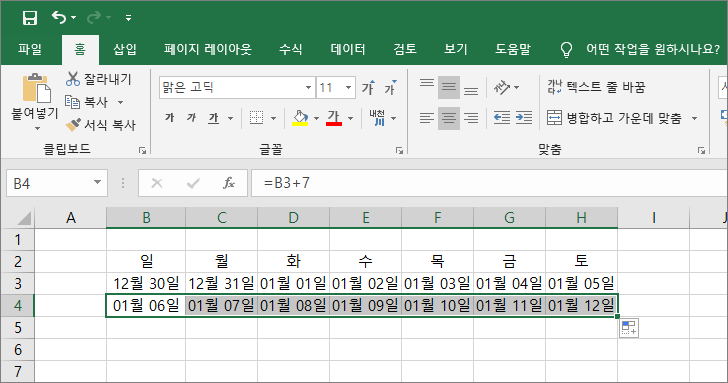Image resolution: width=728 pixels, height=383 pixels.
Task: Click the increase indent icon
Action: (x=524, y=118)
